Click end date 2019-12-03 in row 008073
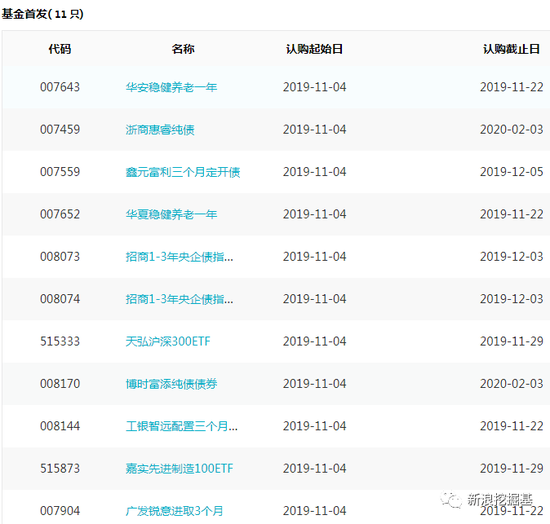 [511, 257]
